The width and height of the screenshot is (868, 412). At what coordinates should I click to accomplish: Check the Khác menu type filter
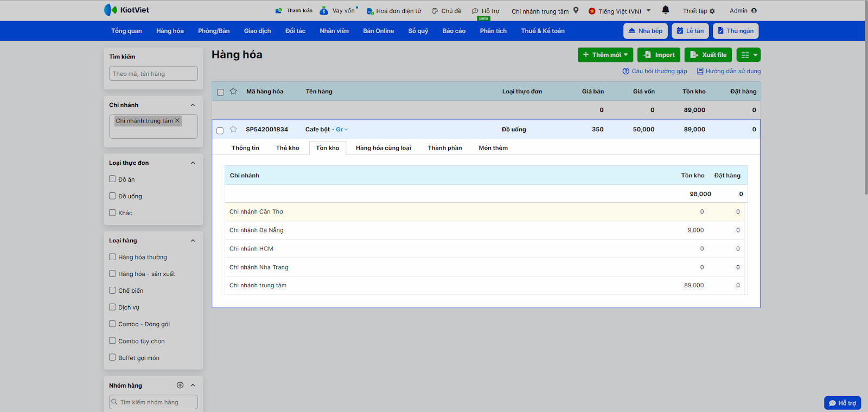tap(112, 213)
